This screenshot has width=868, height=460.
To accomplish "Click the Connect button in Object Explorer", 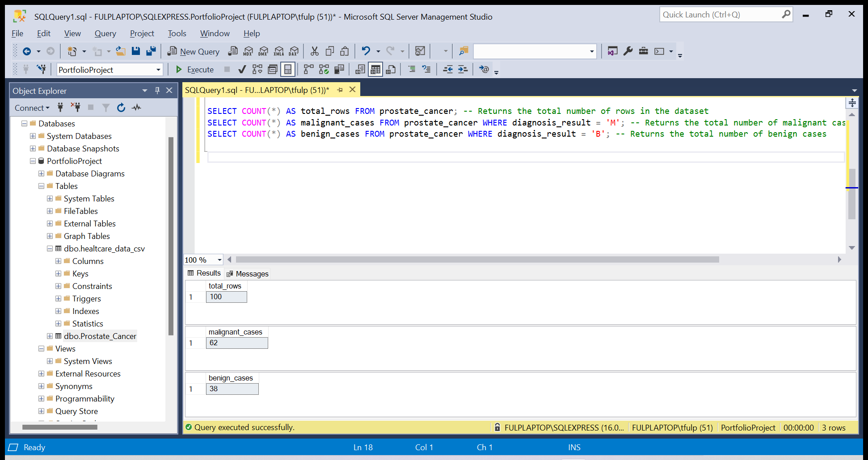I will coord(29,107).
